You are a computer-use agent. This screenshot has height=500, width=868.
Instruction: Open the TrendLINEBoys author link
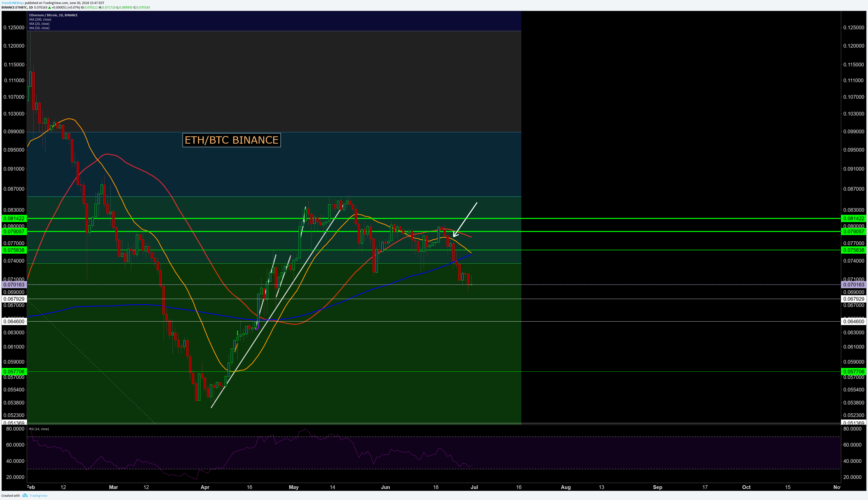(x=13, y=3)
